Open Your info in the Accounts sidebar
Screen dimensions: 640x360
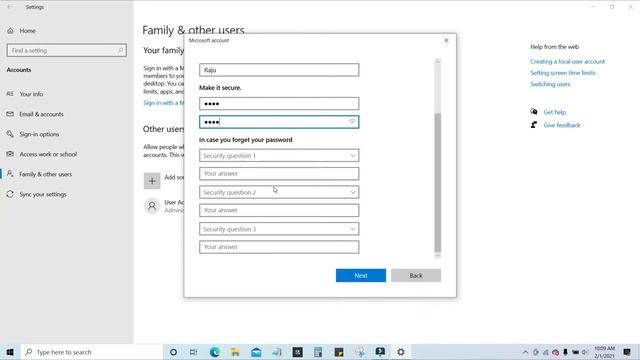(x=31, y=94)
